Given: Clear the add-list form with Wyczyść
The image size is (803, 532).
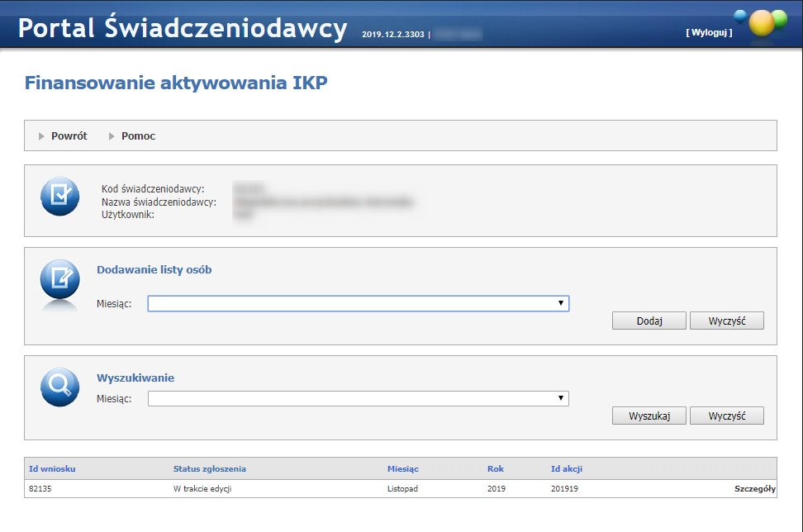Looking at the screenshot, I should (726, 321).
